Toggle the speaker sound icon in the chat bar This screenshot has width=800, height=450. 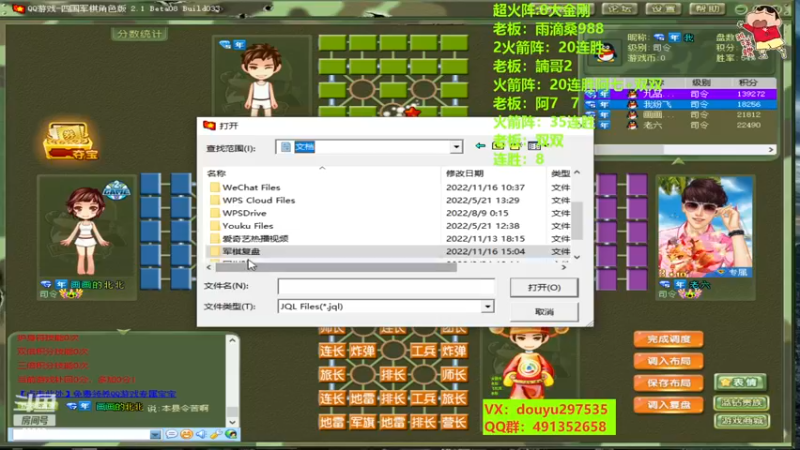[202, 434]
